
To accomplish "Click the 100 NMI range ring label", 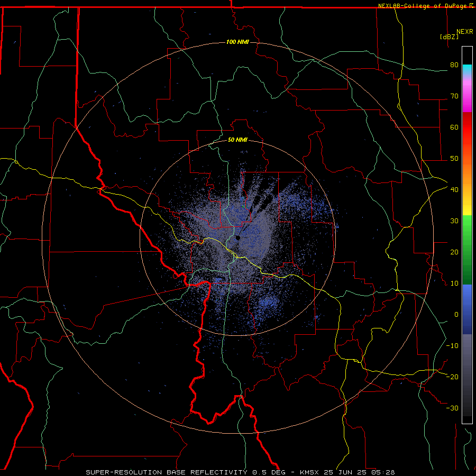I will click(237, 42).
